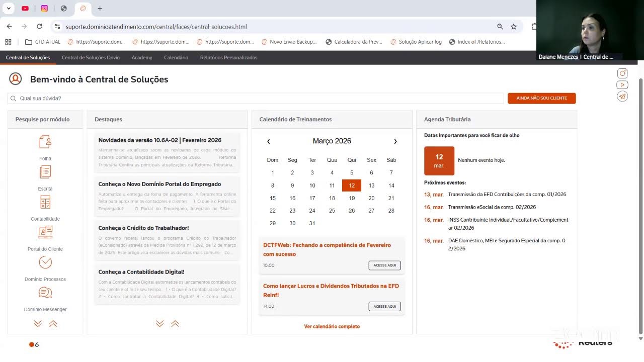Click the user profile icon beside Bem-vindo
Screen dimensions: 644x362
point(16,79)
